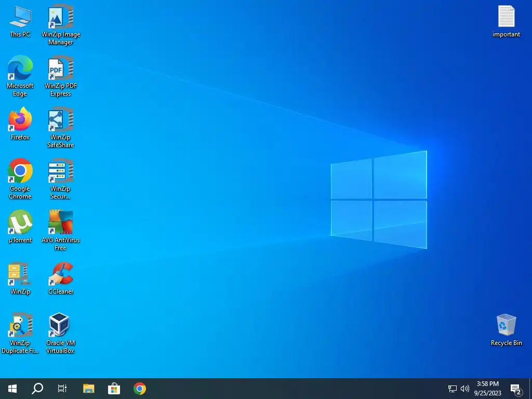Select the Microsoft Edge desktop shortcut
Image resolution: width=532 pixels, height=399 pixels.
20,76
